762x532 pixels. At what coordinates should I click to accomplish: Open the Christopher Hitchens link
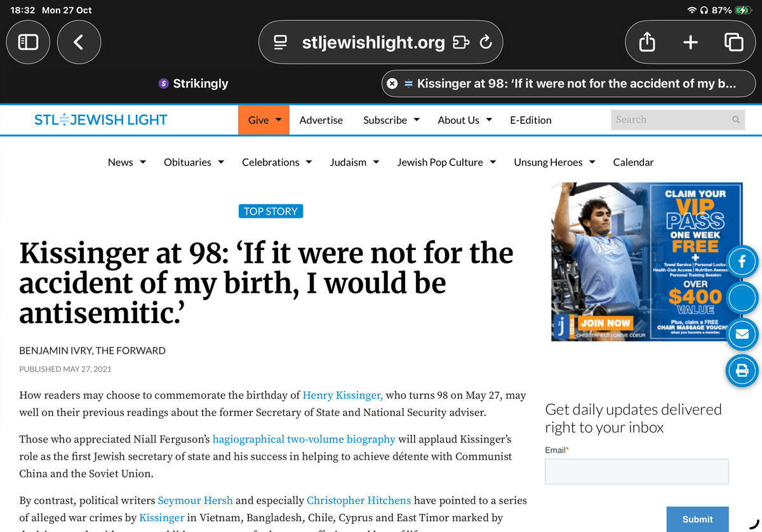359,500
